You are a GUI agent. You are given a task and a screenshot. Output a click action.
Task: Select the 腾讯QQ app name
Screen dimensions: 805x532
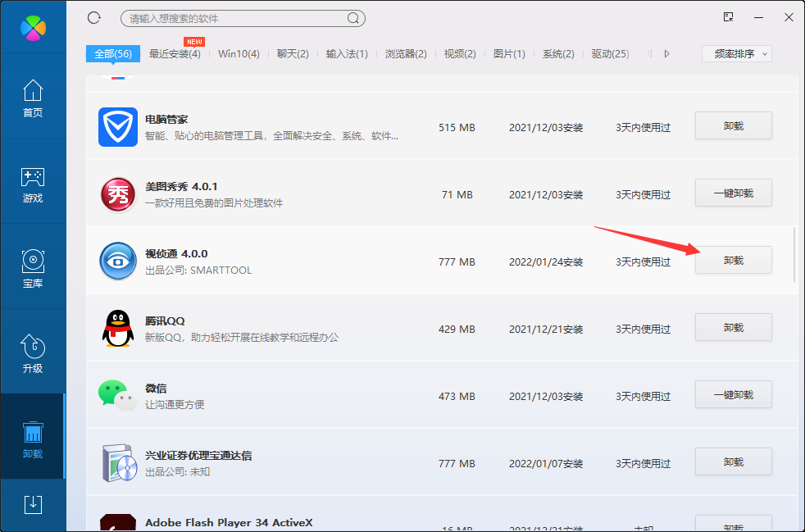point(165,321)
